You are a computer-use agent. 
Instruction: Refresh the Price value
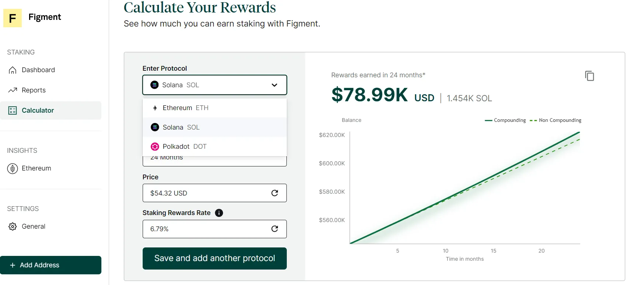pos(275,193)
